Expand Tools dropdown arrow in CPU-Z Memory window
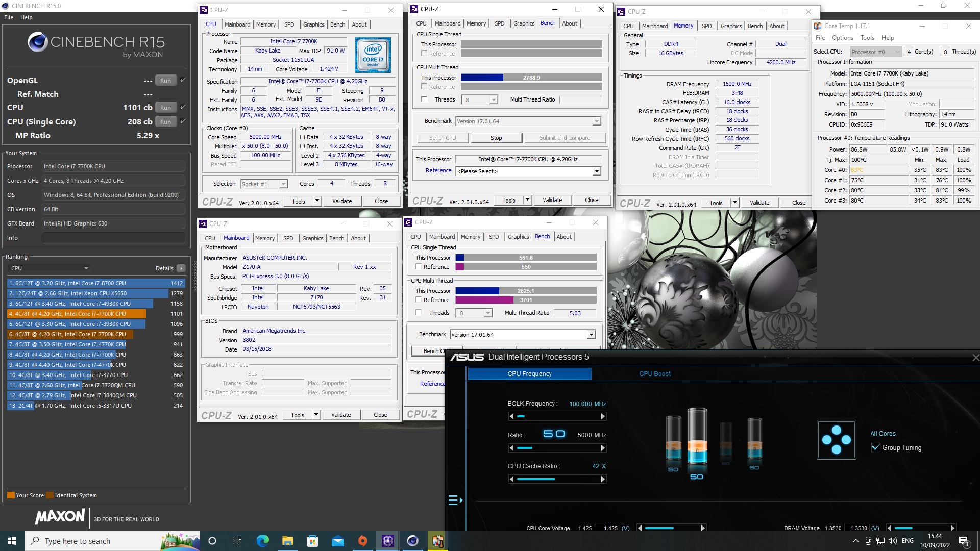 (734, 203)
